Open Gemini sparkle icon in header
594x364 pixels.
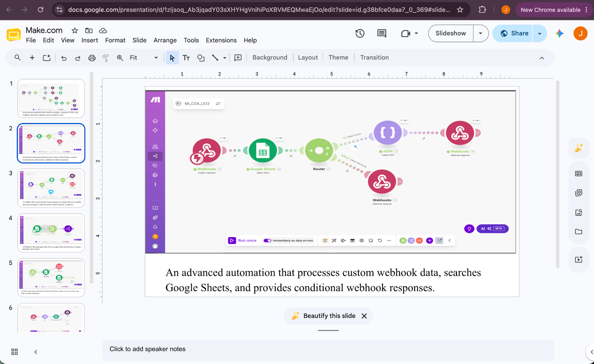559,34
